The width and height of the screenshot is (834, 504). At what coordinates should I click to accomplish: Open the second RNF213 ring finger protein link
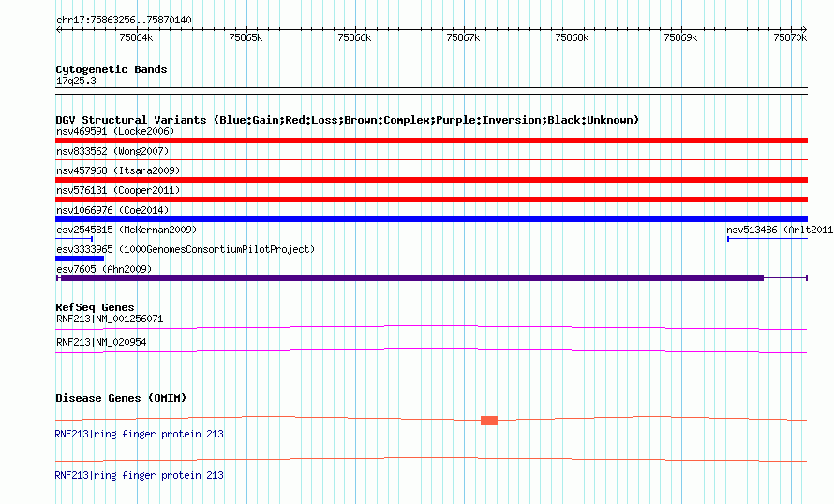(140, 475)
